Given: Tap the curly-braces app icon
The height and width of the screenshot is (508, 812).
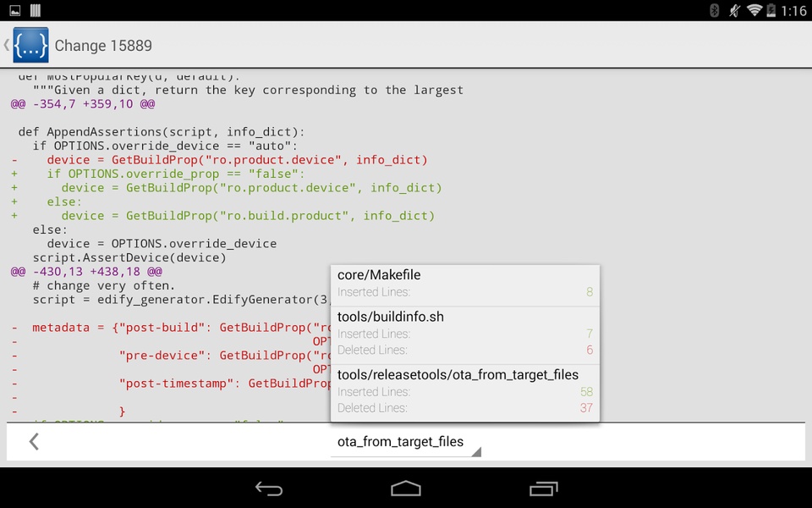Looking at the screenshot, I should (x=30, y=45).
